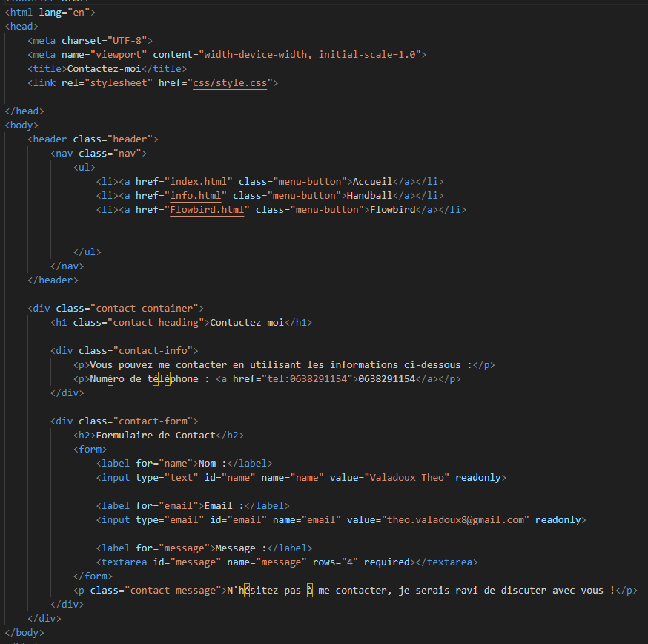The height and width of the screenshot is (644, 648).
Task: Click the contact-form div line
Action: point(125,421)
